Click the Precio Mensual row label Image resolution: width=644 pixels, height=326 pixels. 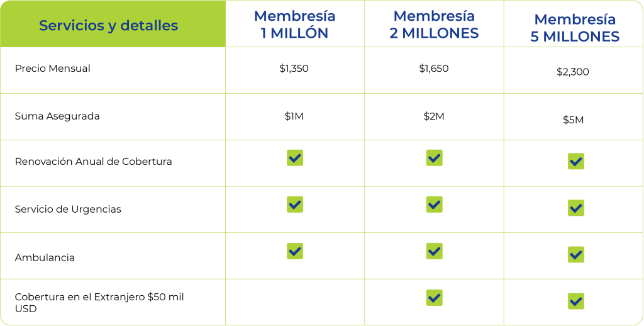(53, 69)
